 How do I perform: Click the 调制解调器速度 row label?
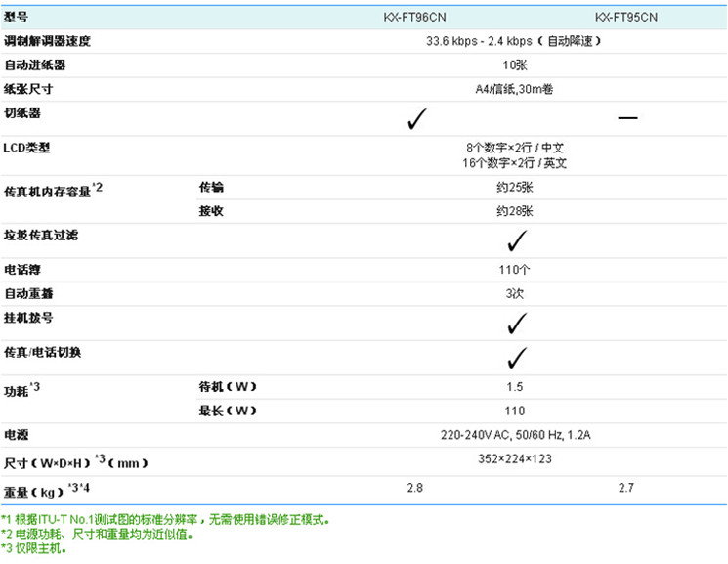coord(47,41)
